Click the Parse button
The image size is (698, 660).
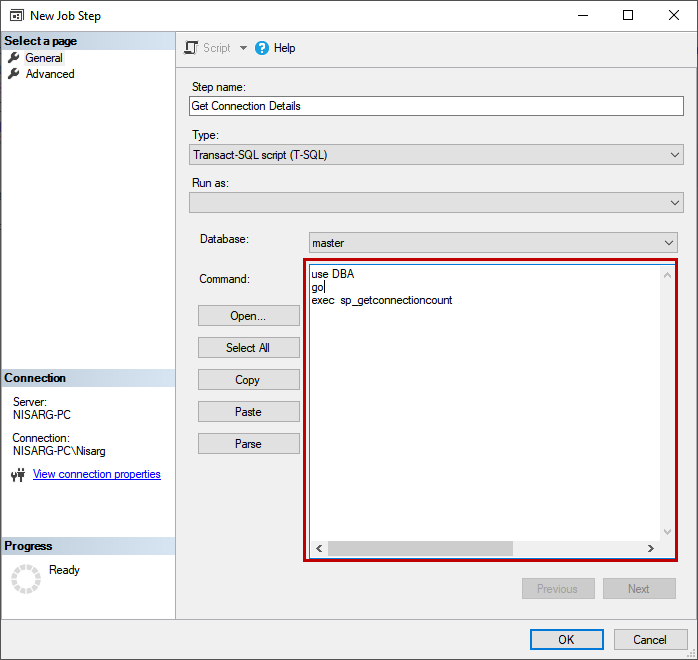(x=248, y=444)
